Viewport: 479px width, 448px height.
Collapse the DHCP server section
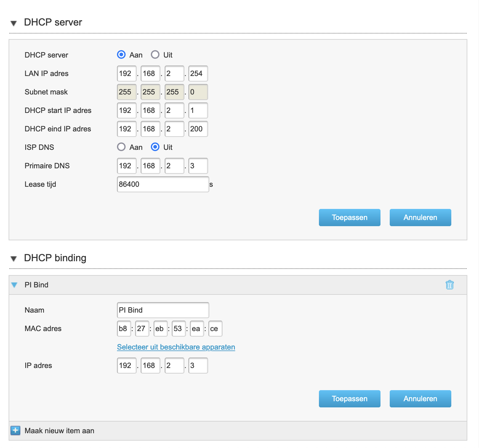pyautogui.click(x=14, y=23)
